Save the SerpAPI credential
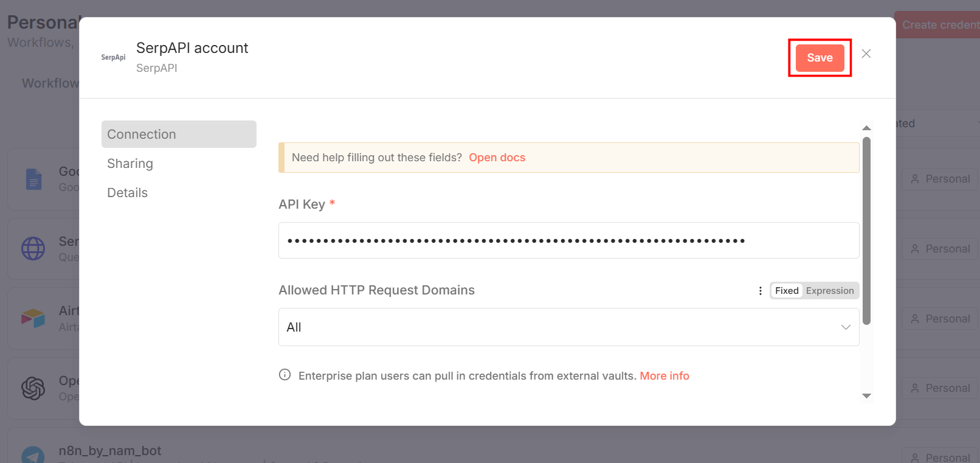The image size is (980, 463). pyautogui.click(x=820, y=58)
